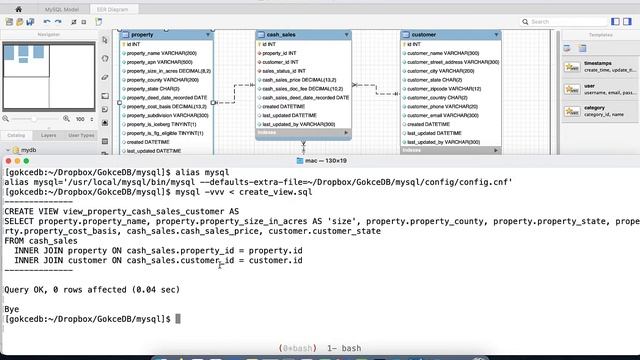
Task: Select the mydb schema item
Action: [x=24, y=150]
